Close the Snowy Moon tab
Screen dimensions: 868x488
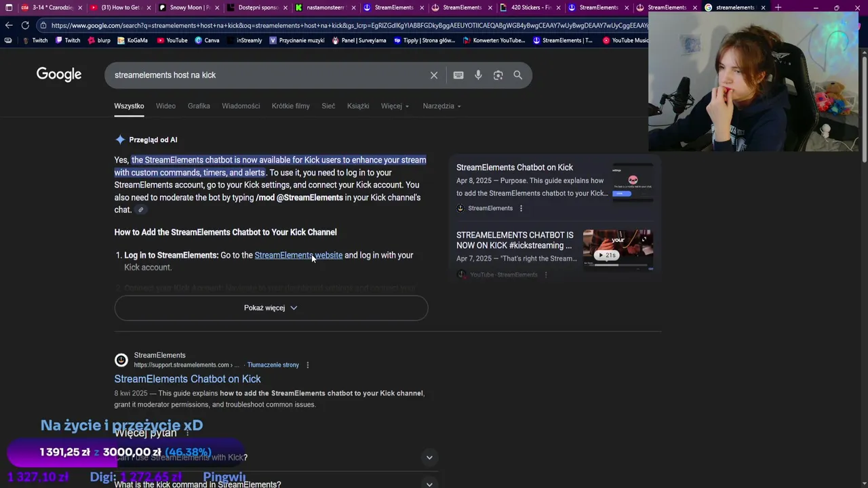216,7
